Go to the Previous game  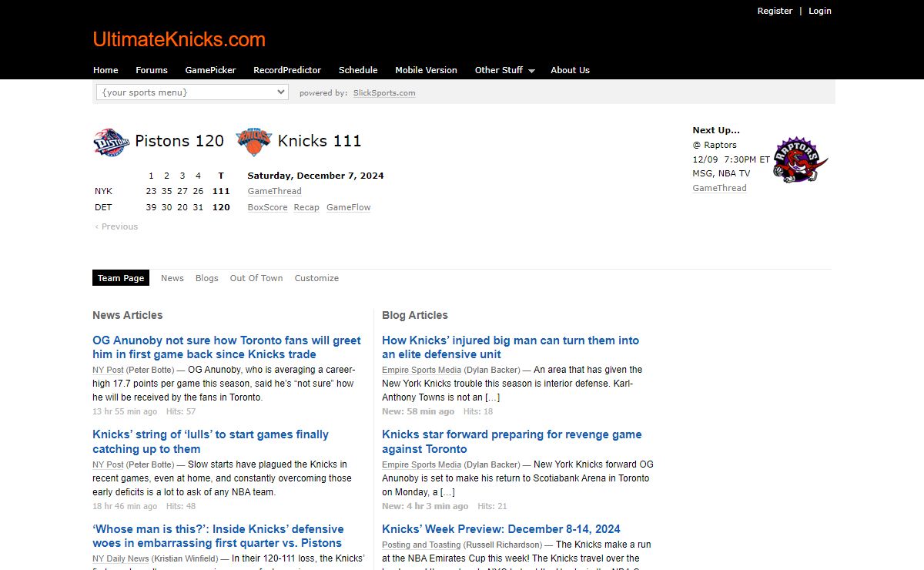(x=116, y=226)
